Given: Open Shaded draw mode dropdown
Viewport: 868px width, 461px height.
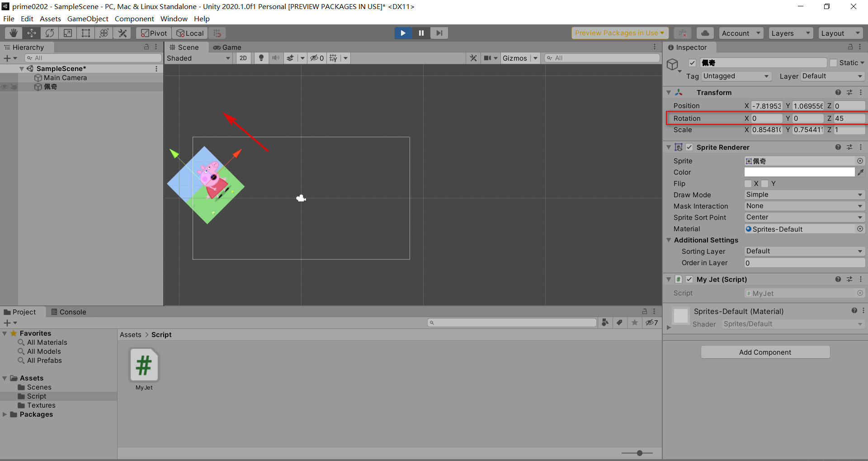Looking at the screenshot, I should 198,58.
